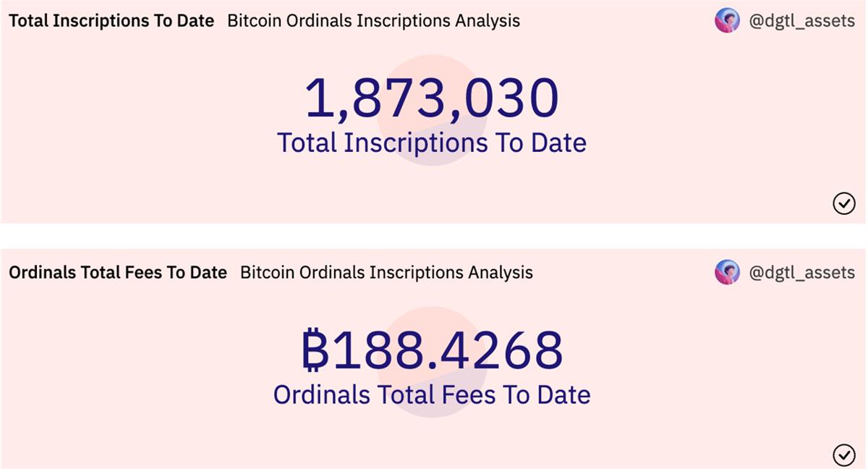The height and width of the screenshot is (469, 868).
Task: Open the dashboard name link beside Ordinals Total Fees title
Action: coord(386,273)
